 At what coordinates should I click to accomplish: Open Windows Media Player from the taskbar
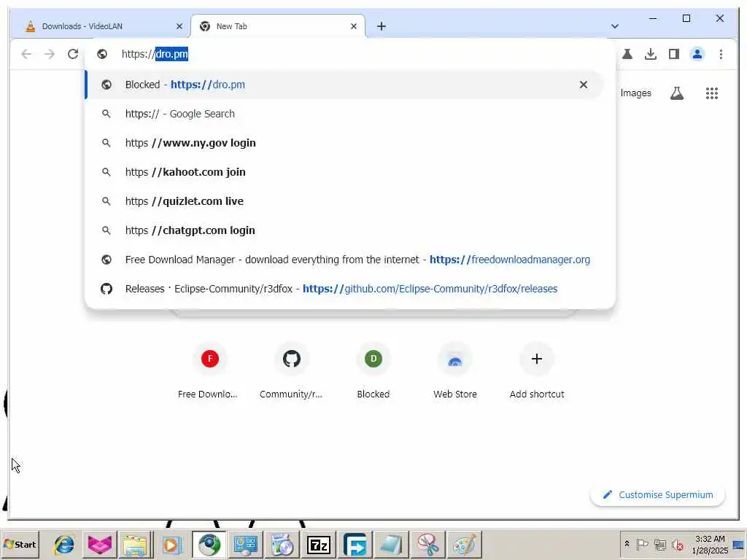pyautogui.click(x=171, y=544)
